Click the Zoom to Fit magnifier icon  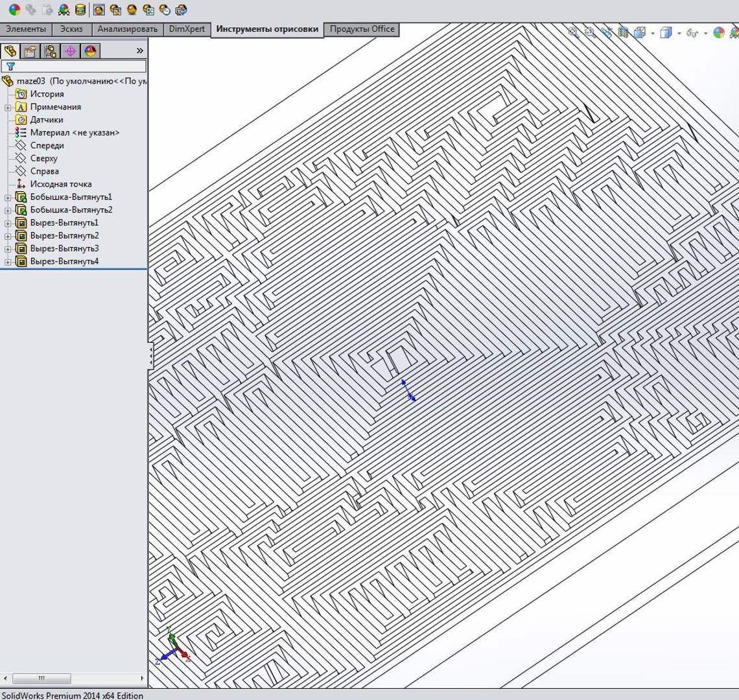[x=573, y=32]
